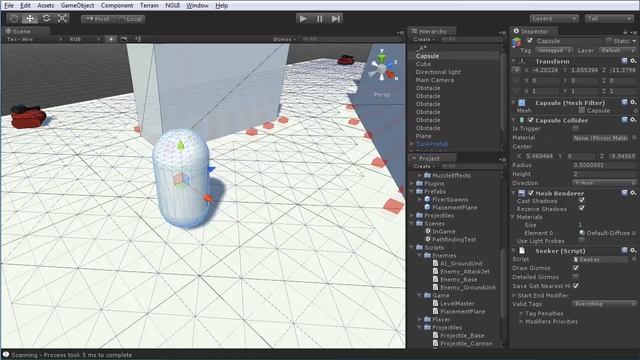The image size is (640, 360).
Task: Uncheck Draw Gizmos in Seeker
Action: (576, 268)
